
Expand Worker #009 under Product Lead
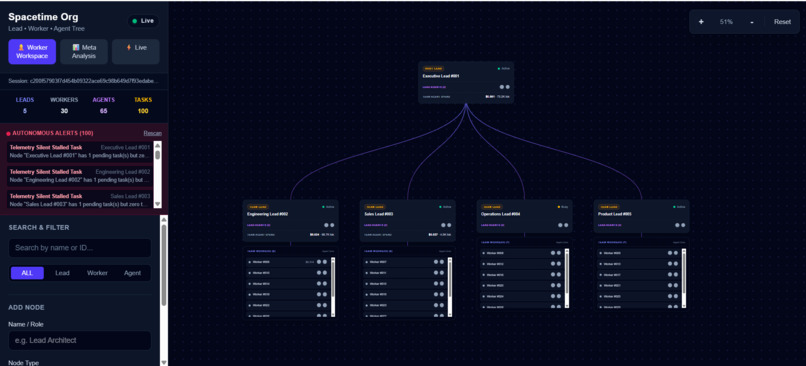(638, 253)
